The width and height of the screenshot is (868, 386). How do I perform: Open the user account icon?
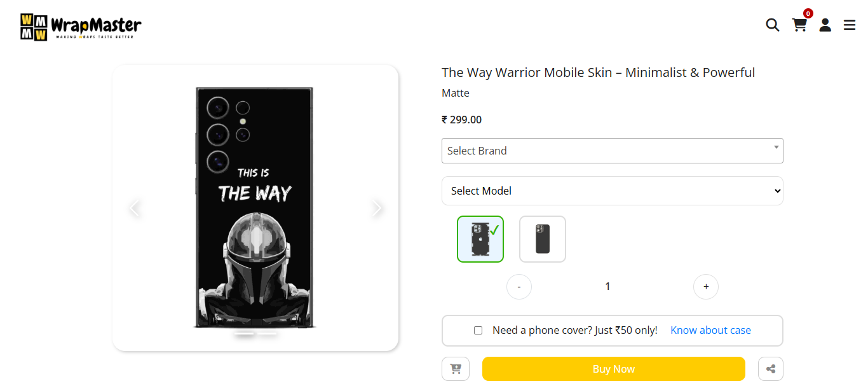(825, 25)
